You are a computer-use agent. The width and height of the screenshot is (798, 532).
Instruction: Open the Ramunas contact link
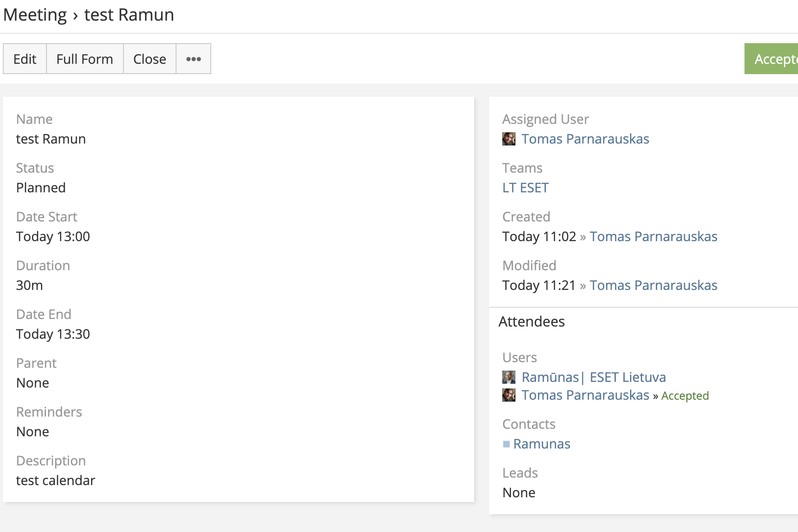(542, 444)
